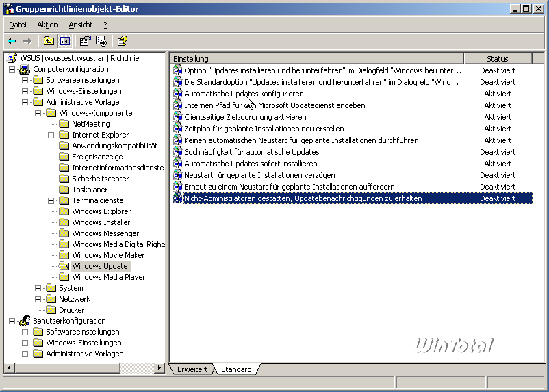This screenshot has height=392, width=549.
Task: Collapse the Computerkonfiguration node
Action: tap(12, 69)
